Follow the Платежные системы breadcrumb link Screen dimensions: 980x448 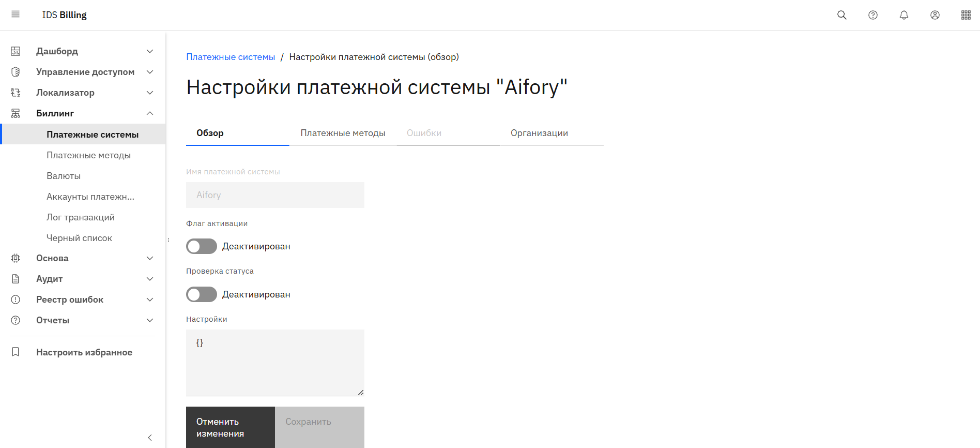pos(231,57)
